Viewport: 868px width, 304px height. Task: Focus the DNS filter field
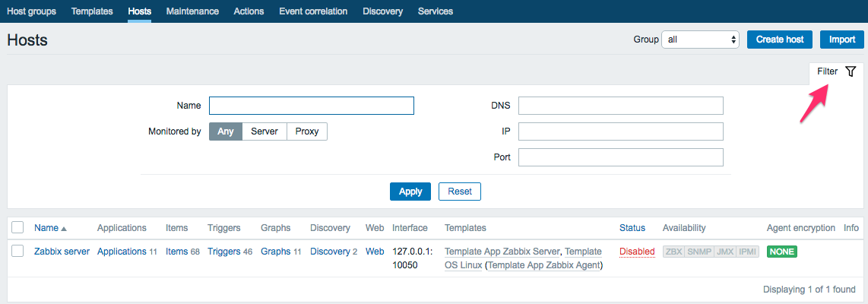pyautogui.click(x=621, y=105)
